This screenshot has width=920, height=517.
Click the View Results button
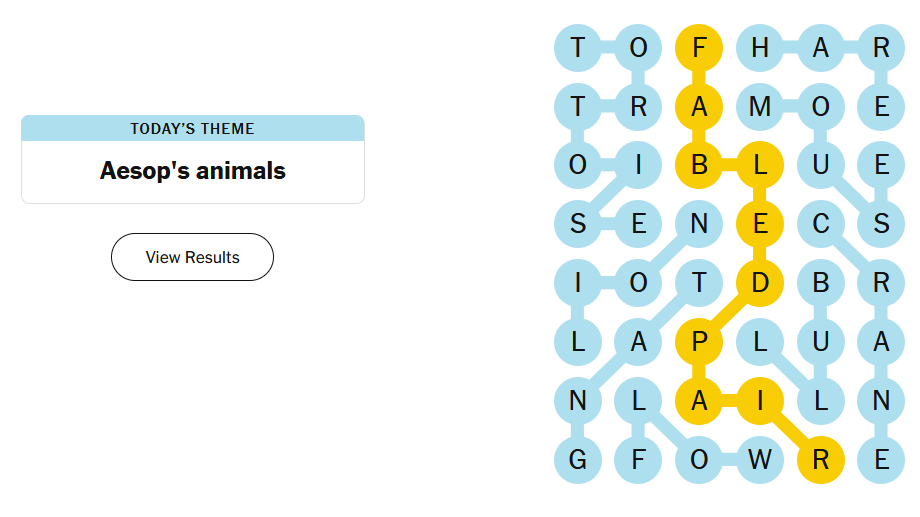coord(192,257)
